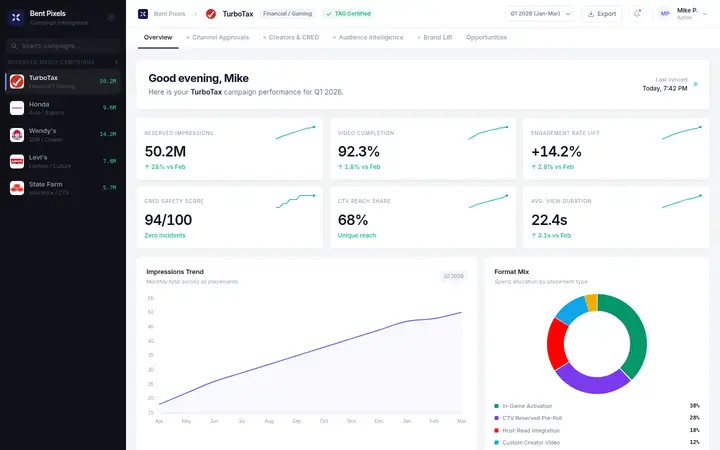Click the Zero incidents link
The width and height of the screenshot is (720, 450).
pos(165,235)
